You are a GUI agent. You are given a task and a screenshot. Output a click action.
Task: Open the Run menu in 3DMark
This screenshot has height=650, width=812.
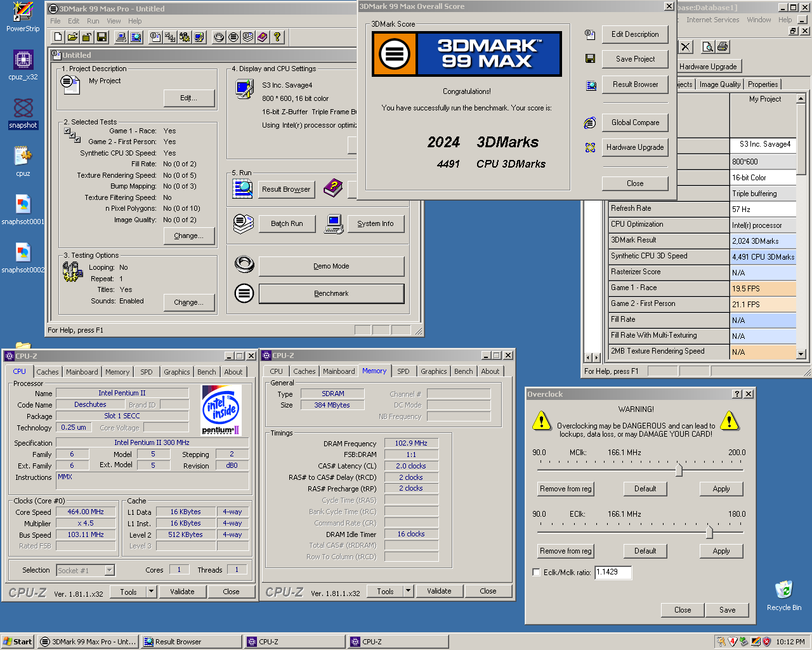tap(93, 21)
